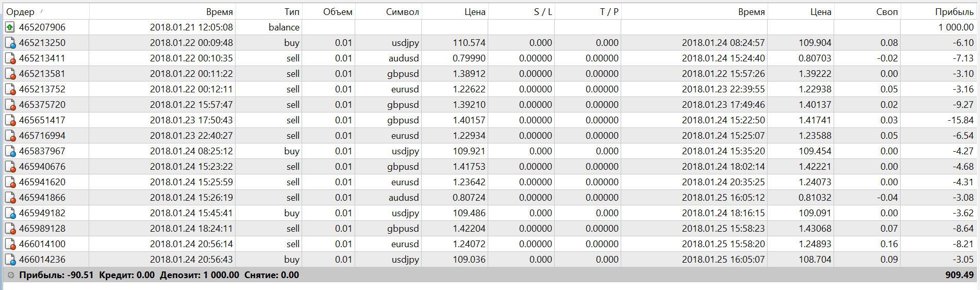The height and width of the screenshot is (290, 980).
Task: Select the row with profit -15.84
Action: pyautogui.click(x=489, y=120)
